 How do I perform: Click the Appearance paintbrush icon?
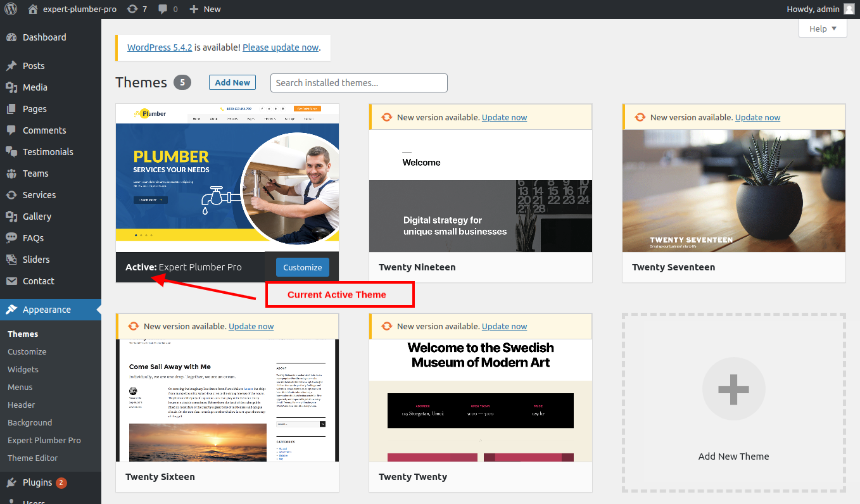pos(11,310)
